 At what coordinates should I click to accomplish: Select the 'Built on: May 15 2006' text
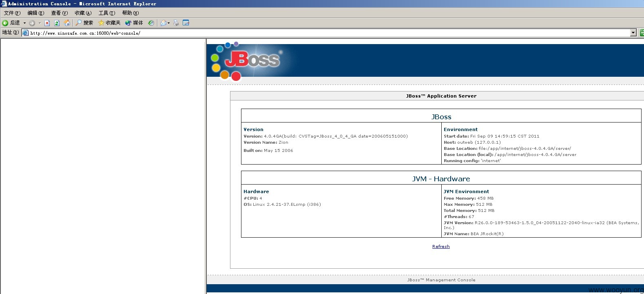[268, 151]
